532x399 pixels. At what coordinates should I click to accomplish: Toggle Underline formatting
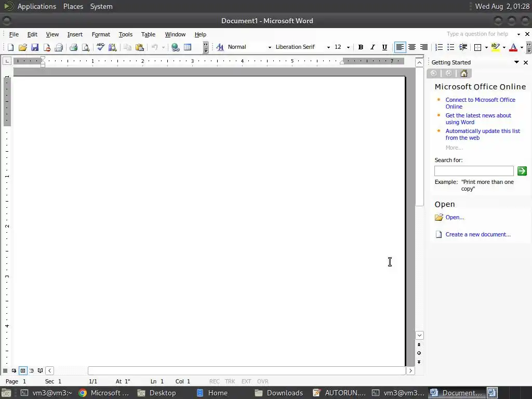tap(384, 47)
